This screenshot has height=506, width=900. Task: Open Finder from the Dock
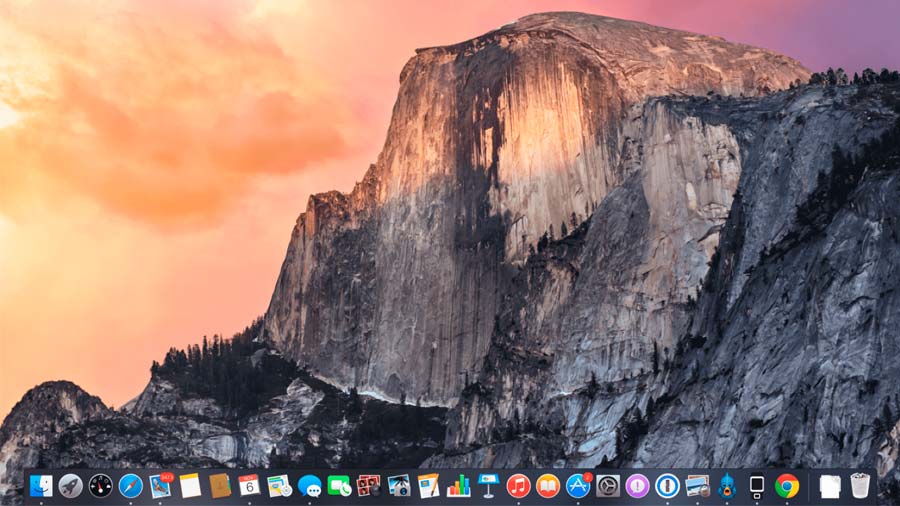(x=41, y=486)
